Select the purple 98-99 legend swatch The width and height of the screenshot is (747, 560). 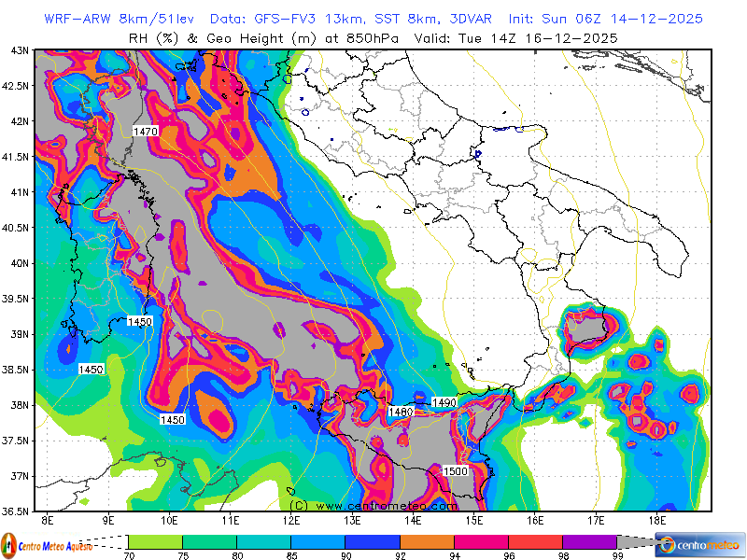coord(589,541)
